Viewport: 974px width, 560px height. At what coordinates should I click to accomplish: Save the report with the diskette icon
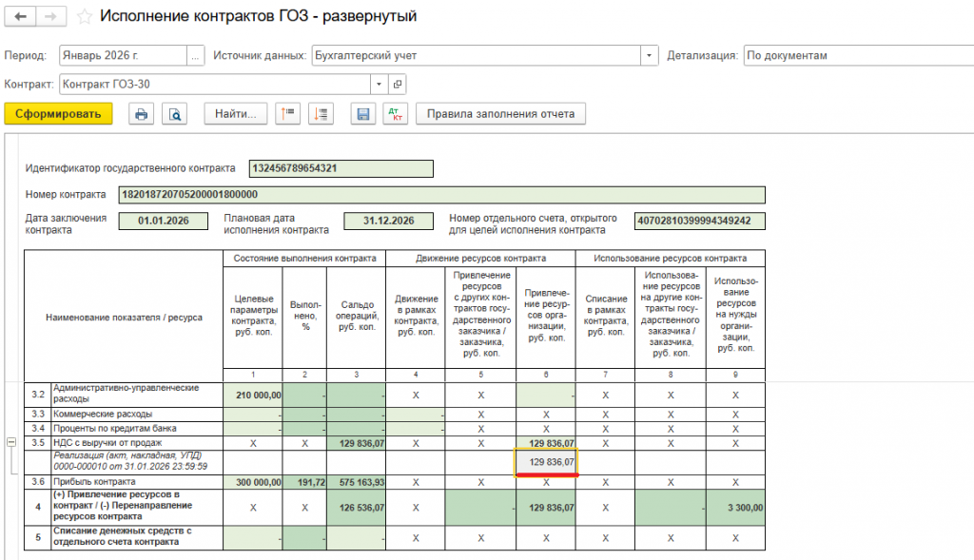click(362, 114)
